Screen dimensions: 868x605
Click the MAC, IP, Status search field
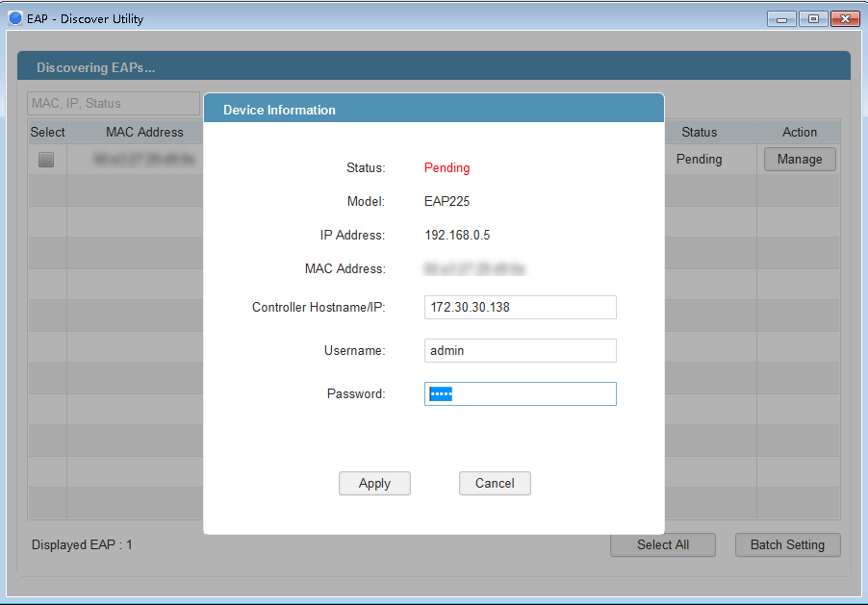coord(113,103)
